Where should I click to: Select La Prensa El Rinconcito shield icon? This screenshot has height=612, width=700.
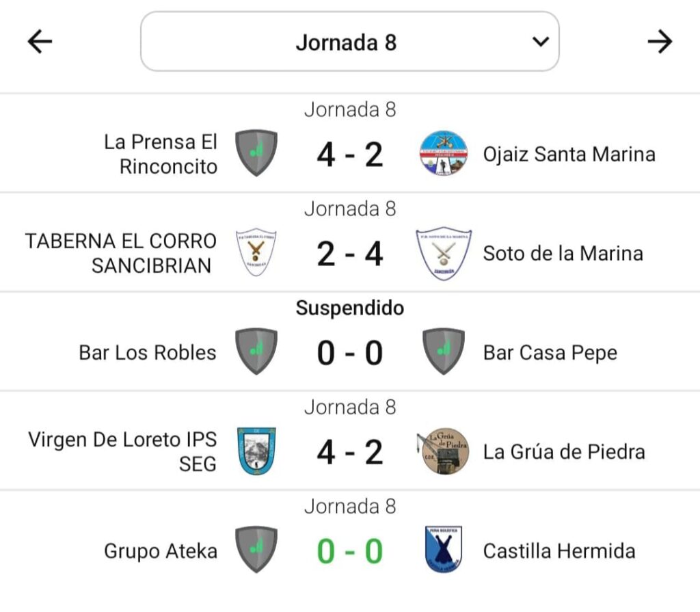[x=256, y=152]
